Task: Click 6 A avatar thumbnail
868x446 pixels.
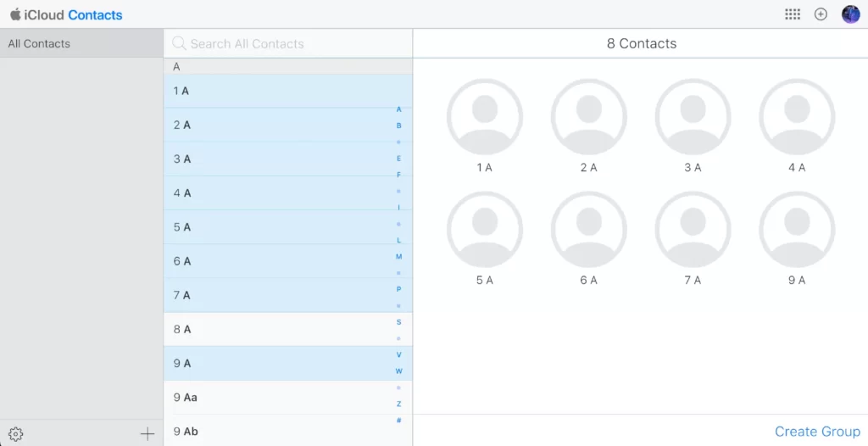Action: pos(589,230)
